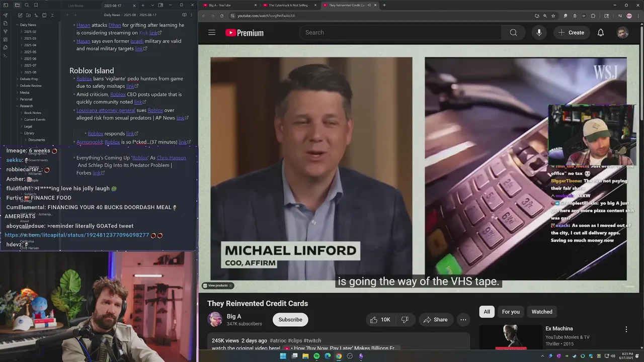Screen dimensions: 644x362
Task: Switch to the Live Notes tab in Obsidian
Action: tap(75, 5)
